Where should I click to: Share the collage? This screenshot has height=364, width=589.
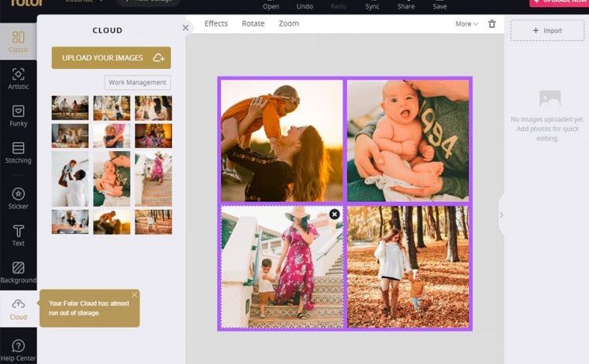click(x=406, y=5)
